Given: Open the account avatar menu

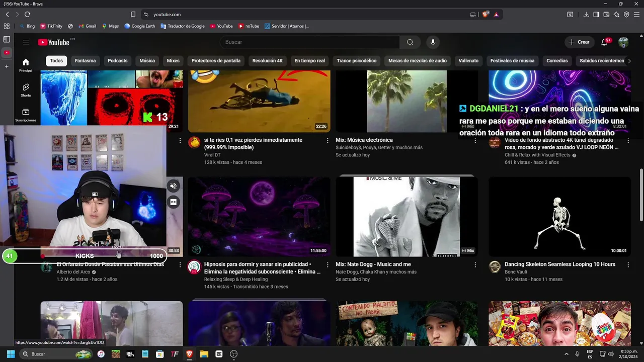Looking at the screenshot, I should click(x=623, y=42).
